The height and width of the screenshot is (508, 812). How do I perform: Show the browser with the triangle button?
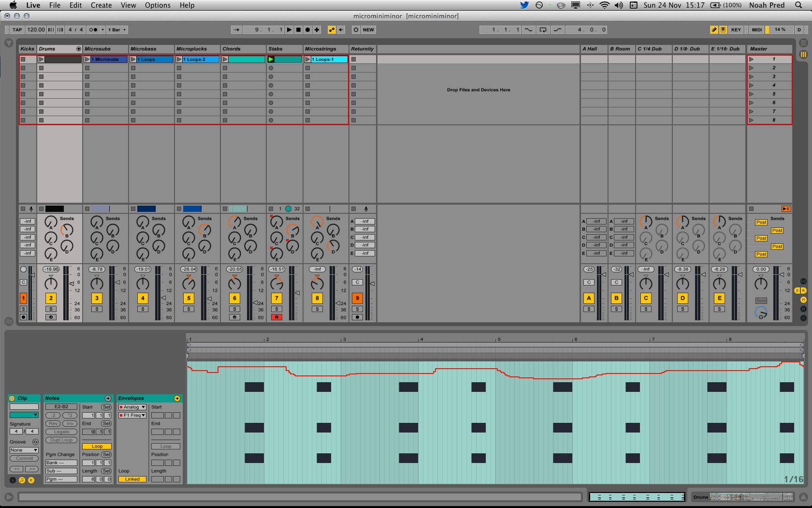coord(9,43)
